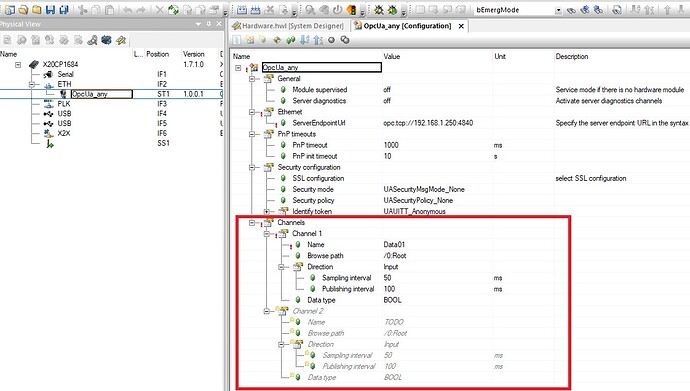
Task: Select the OpcUa_any Configuration tab
Action: (403, 26)
